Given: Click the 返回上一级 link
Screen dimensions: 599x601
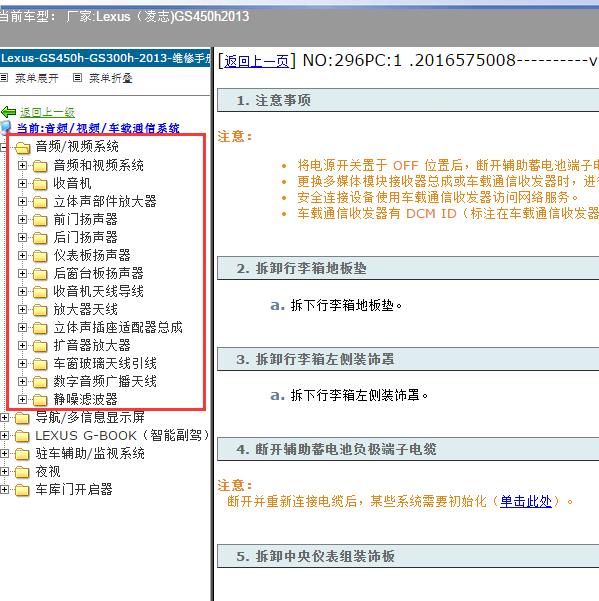Looking at the screenshot, I should point(47,112).
